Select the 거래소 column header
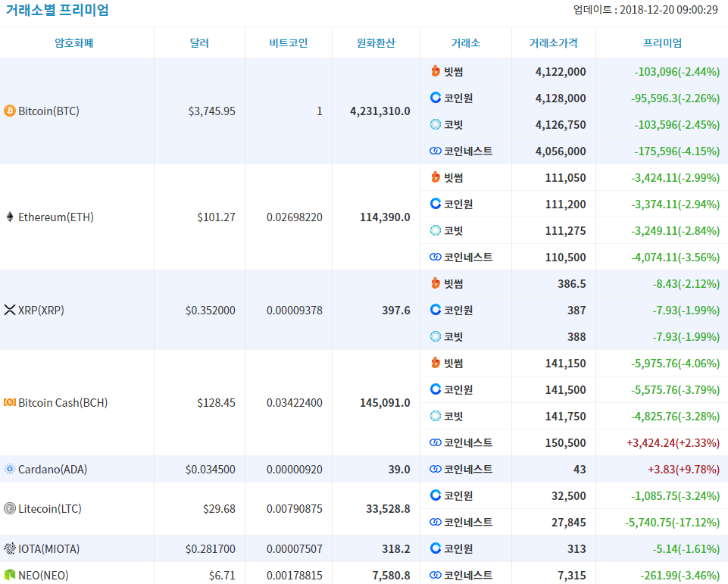728x584 pixels. 466,42
